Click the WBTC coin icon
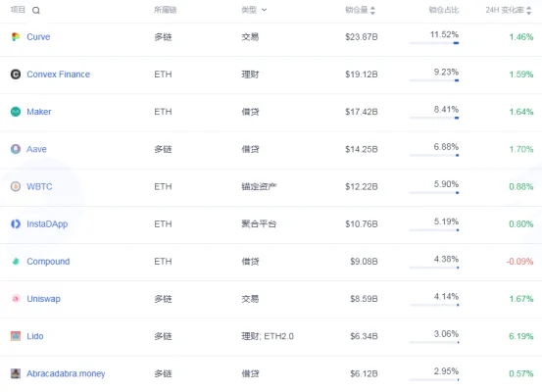 [x=16, y=186]
